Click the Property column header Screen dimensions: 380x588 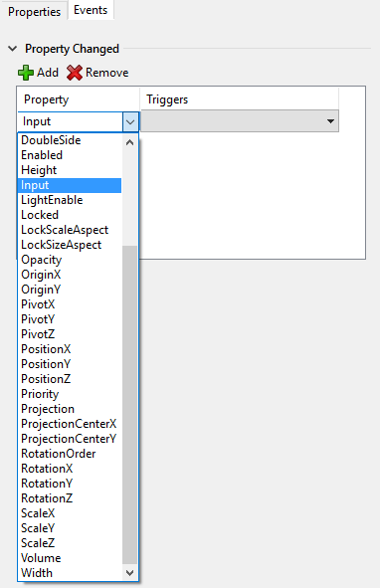pos(78,99)
